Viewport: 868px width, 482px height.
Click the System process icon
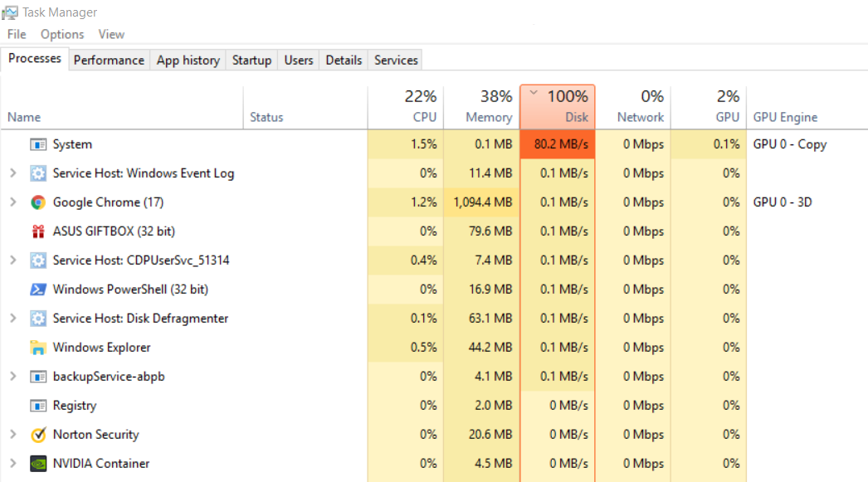pos(38,144)
